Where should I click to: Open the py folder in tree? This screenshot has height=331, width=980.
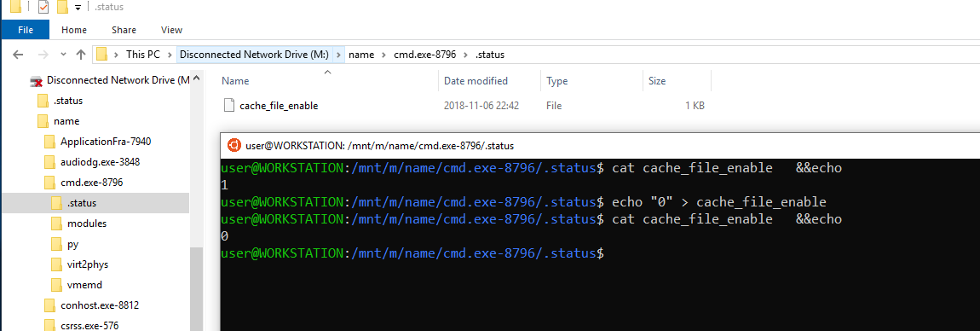tap(72, 244)
